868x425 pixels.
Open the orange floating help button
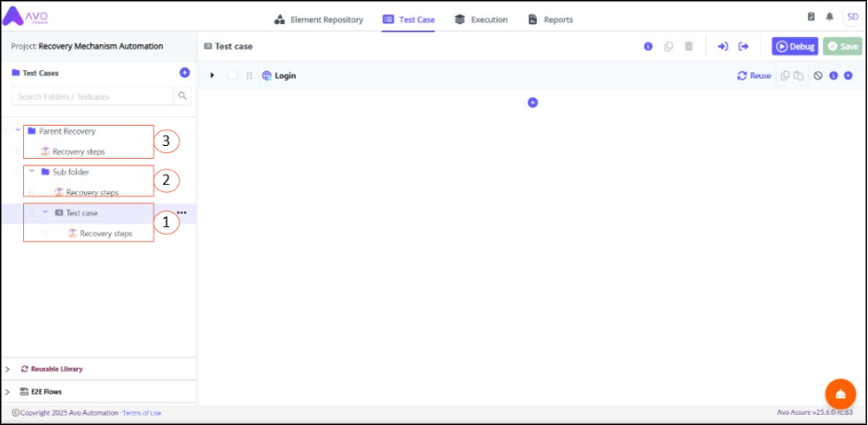pos(839,392)
